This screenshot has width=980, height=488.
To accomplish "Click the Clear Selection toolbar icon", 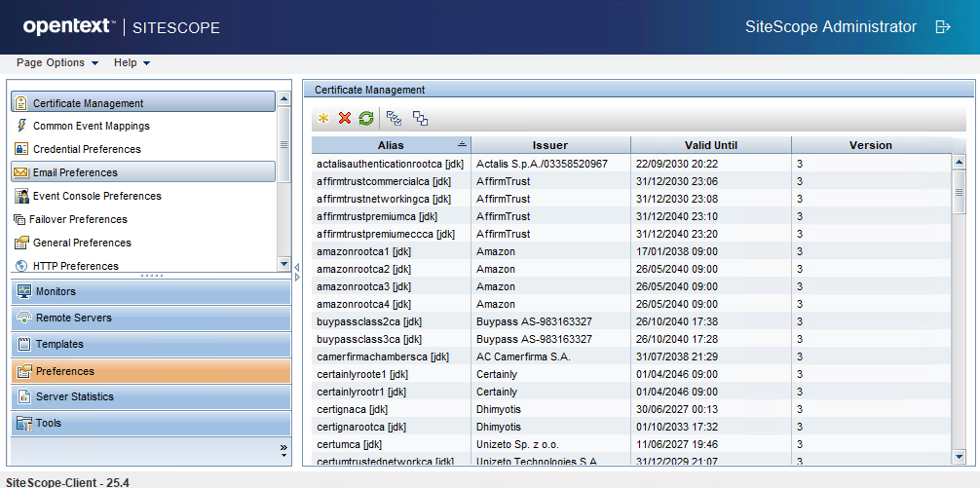I will [x=420, y=118].
